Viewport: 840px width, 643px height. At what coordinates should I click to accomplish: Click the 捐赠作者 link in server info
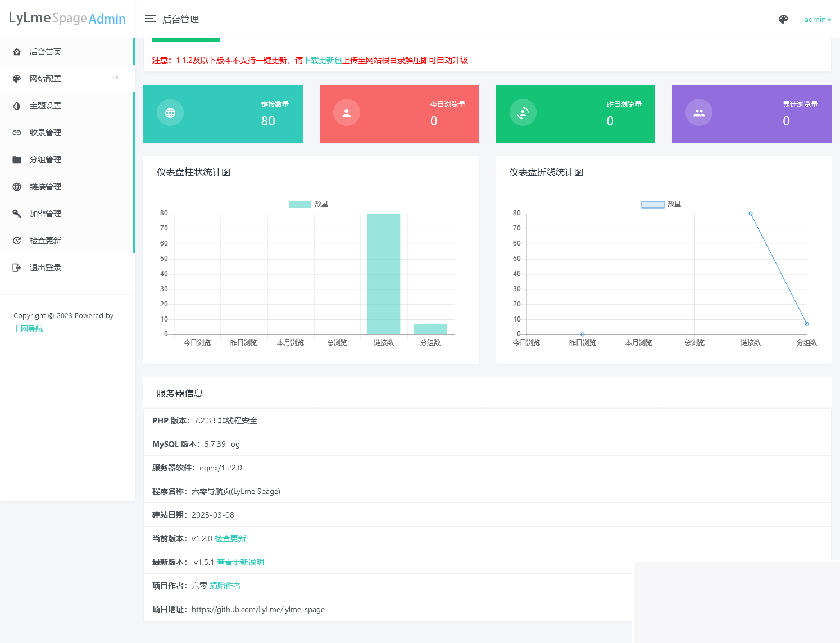pyautogui.click(x=225, y=585)
